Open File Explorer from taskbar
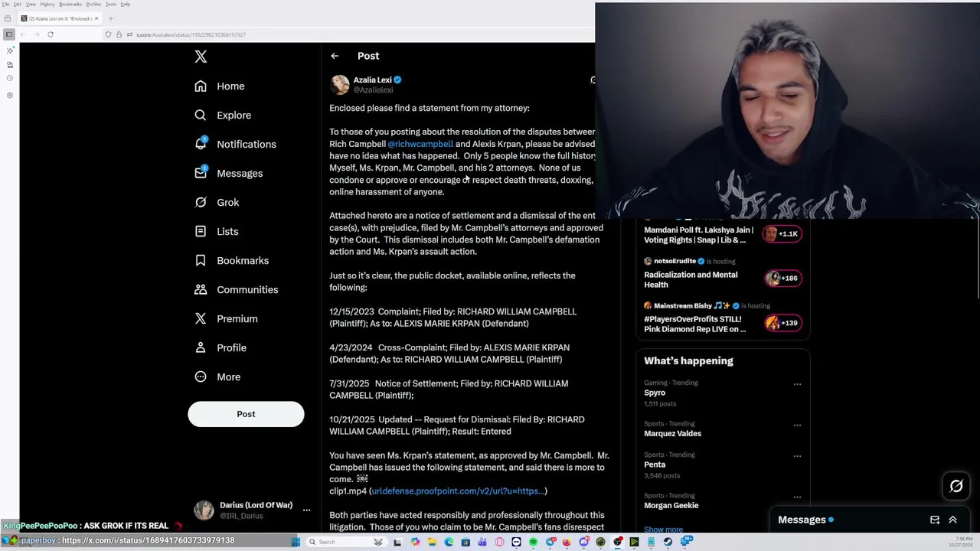The image size is (980, 551). 432,542
